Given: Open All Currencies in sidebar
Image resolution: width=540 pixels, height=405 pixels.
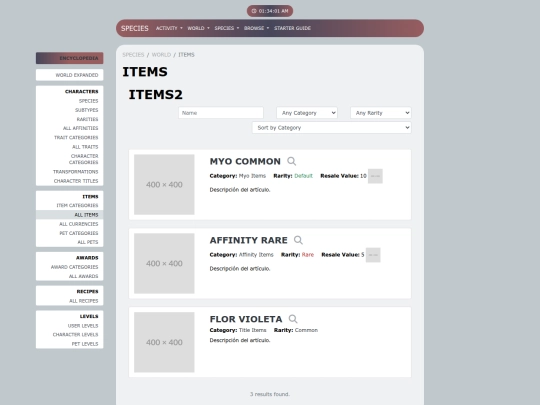Looking at the screenshot, I should tap(79, 224).
